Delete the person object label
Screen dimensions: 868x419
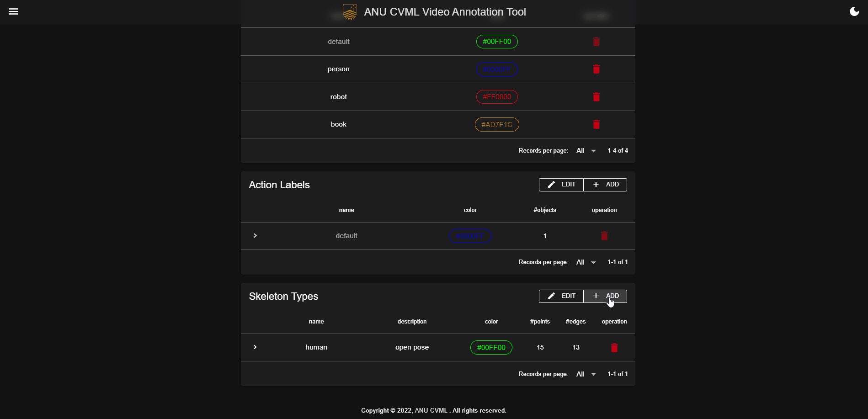(596, 69)
